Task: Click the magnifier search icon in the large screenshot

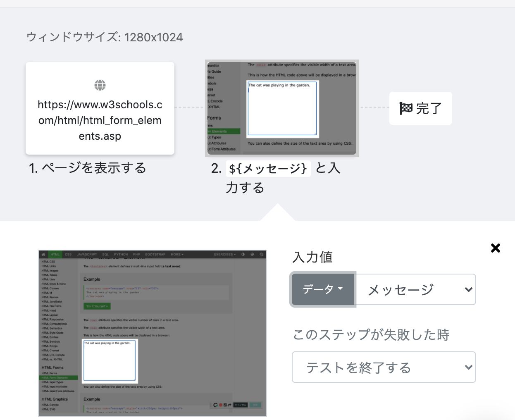Action: click(261, 255)
